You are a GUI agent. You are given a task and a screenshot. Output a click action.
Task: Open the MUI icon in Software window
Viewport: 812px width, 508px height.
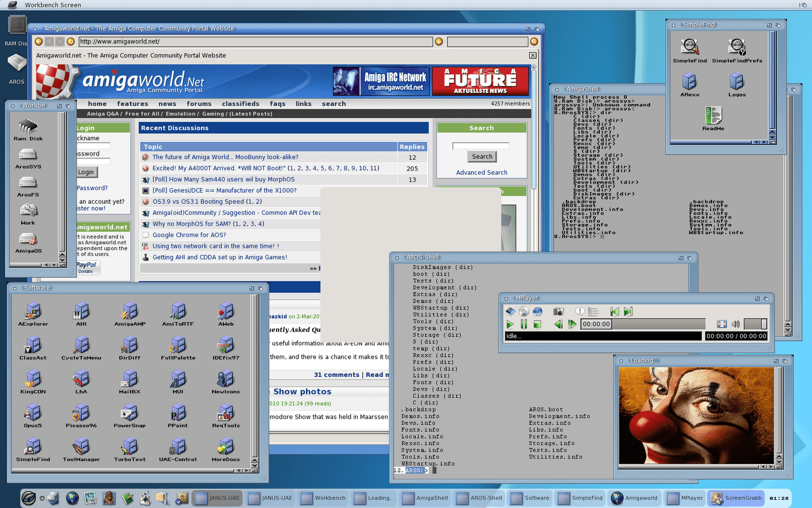[x=178, y=382]
